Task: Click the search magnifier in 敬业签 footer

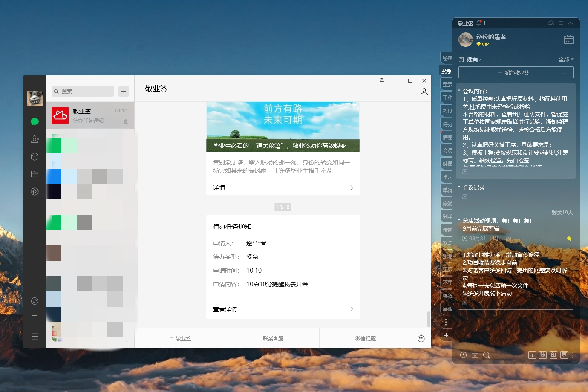Action: click(487, 355)
